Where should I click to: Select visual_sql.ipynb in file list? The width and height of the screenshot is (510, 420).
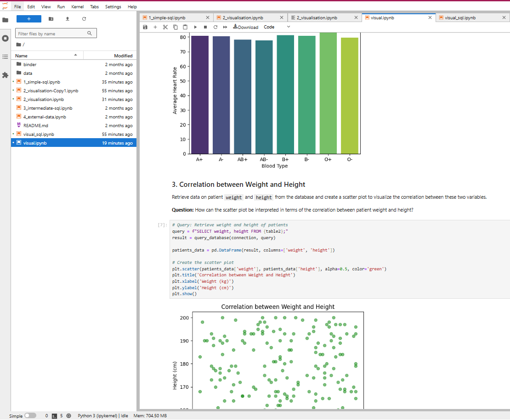pos(74,134)
